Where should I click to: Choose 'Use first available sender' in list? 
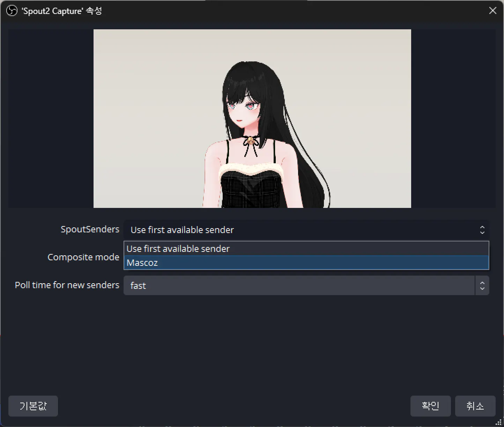[306, 249]
